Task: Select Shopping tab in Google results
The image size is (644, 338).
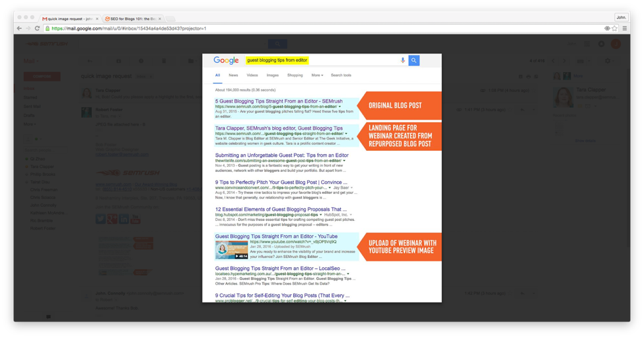Action: click(x=295, y=75)
